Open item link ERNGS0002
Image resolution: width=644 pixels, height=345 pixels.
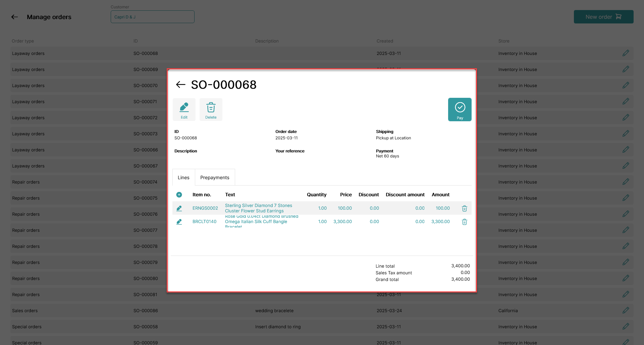(x=205, y=208)
